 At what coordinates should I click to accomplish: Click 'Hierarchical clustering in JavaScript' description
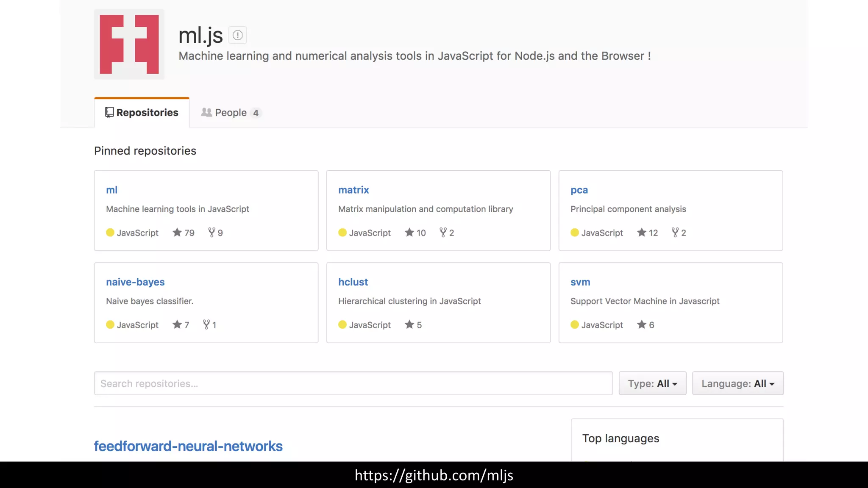click(409, 301)
